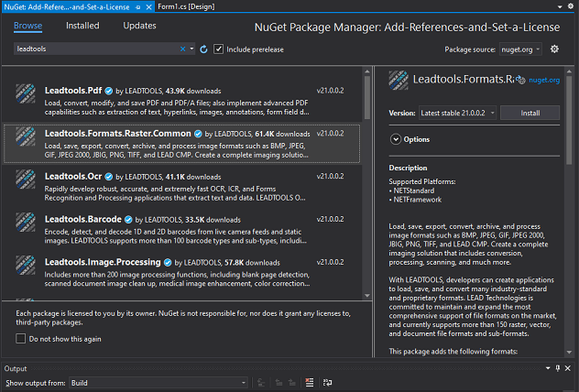
Task: Close the Output panel
Action: 568,368
